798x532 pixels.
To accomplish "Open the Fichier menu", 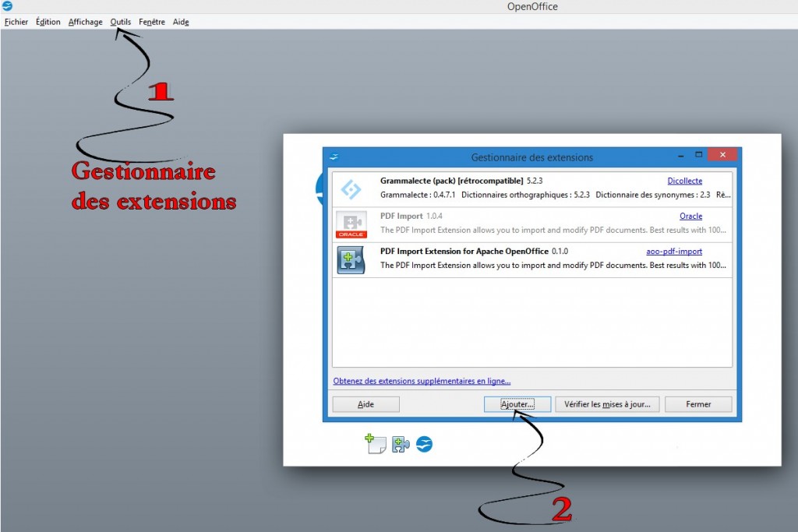I will (x=16, y=22).
